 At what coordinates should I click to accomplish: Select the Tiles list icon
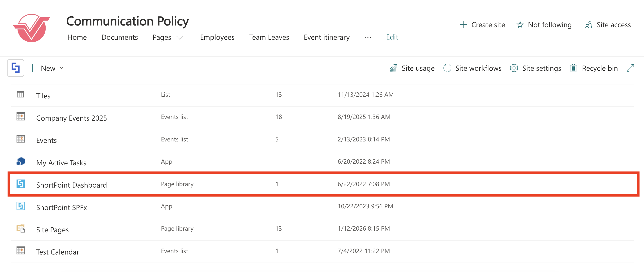(x=20, y=94)
